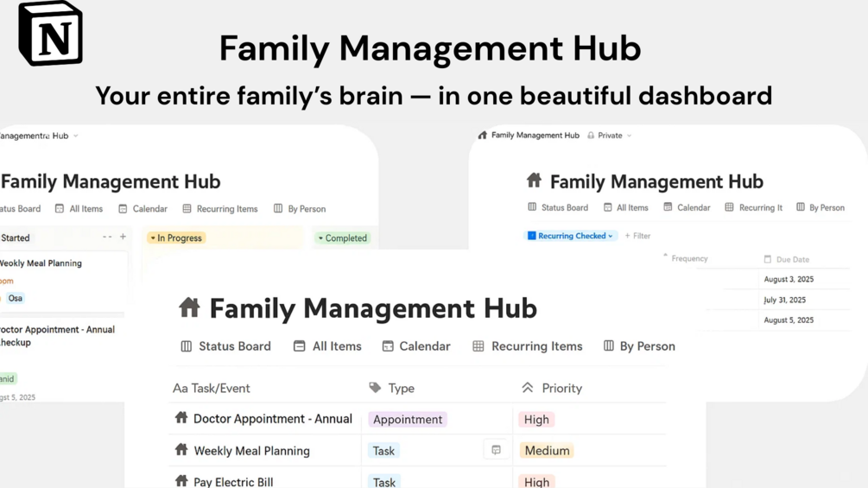This screenshot has height=488, width=868.
Task: Click house icon on Weekly Meal Planning row
Action: pyautogui.click(x=181, y=449)
